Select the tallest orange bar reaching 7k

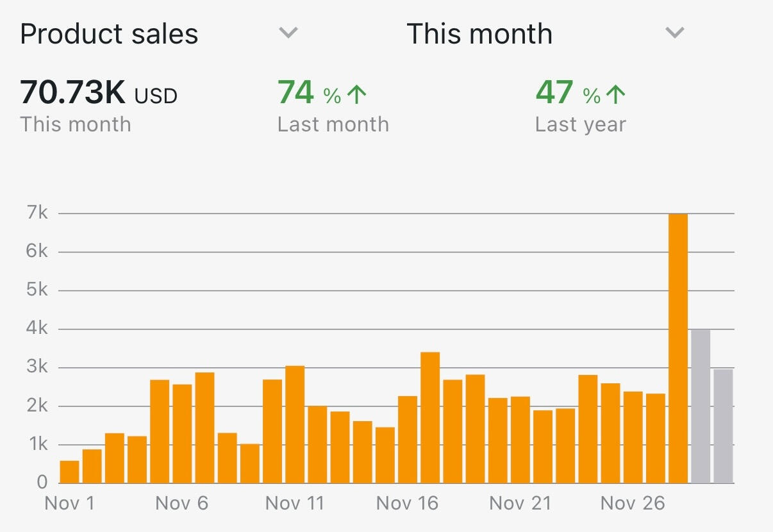(x=678, y=348)
